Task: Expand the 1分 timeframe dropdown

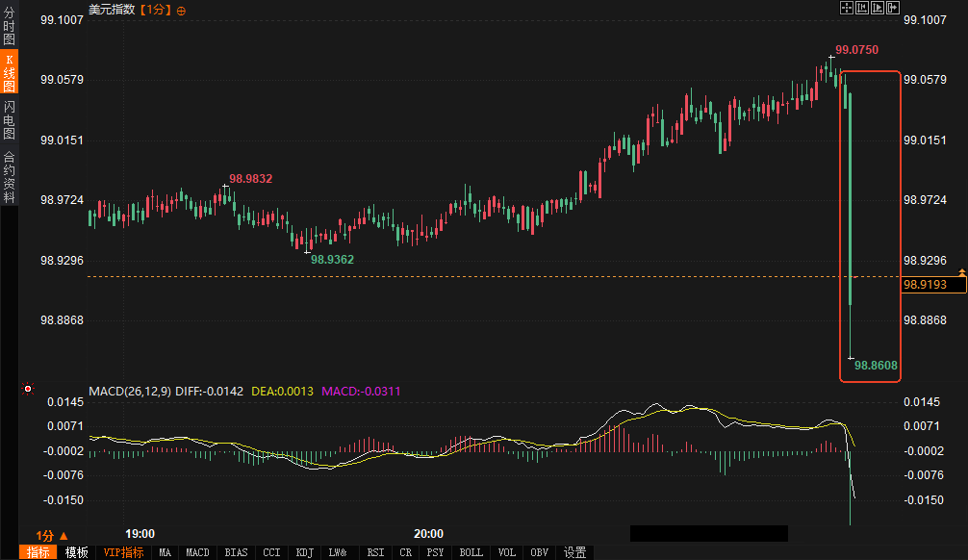Action: coord(52,536)
